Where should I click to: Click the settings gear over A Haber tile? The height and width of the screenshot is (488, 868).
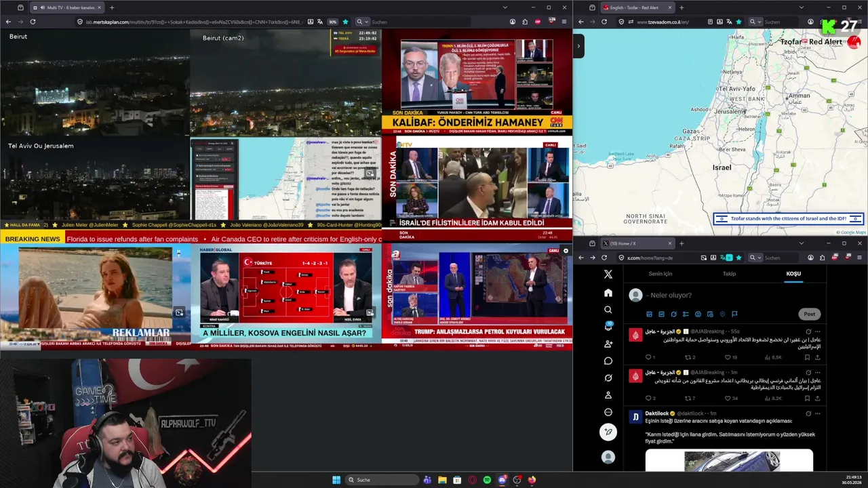566,251
